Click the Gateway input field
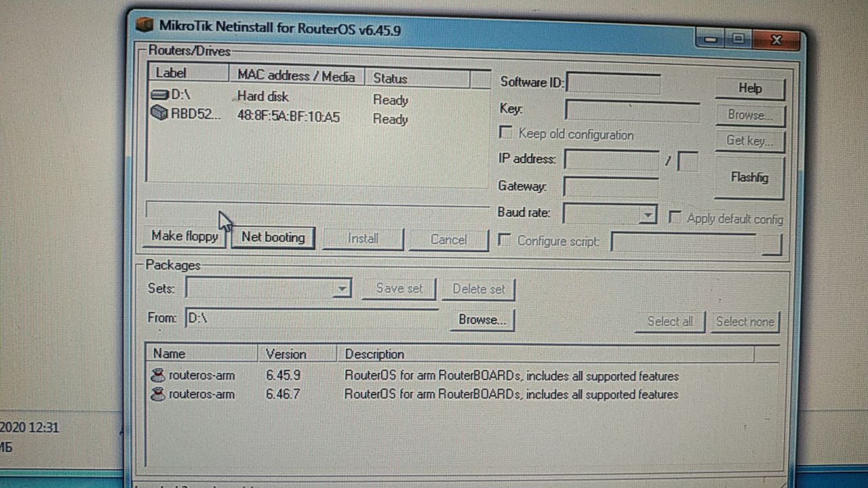The width and height of the screenshot is (868, 488). click(x=611, y=186)
